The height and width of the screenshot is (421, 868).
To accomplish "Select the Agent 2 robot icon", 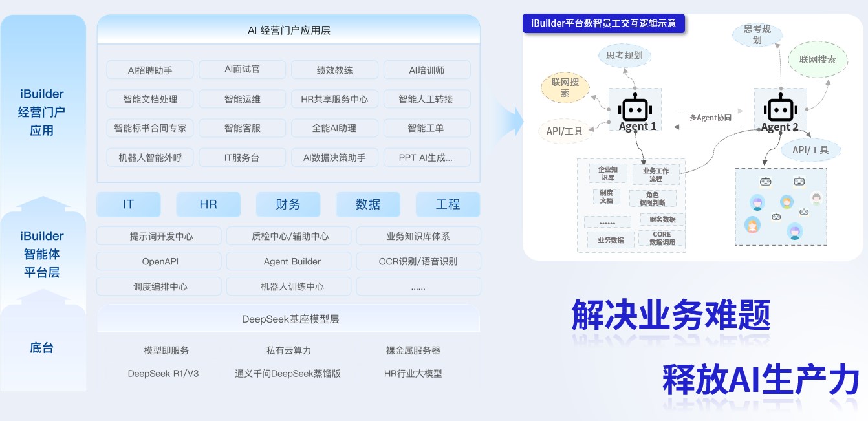I will pos(781,109).
